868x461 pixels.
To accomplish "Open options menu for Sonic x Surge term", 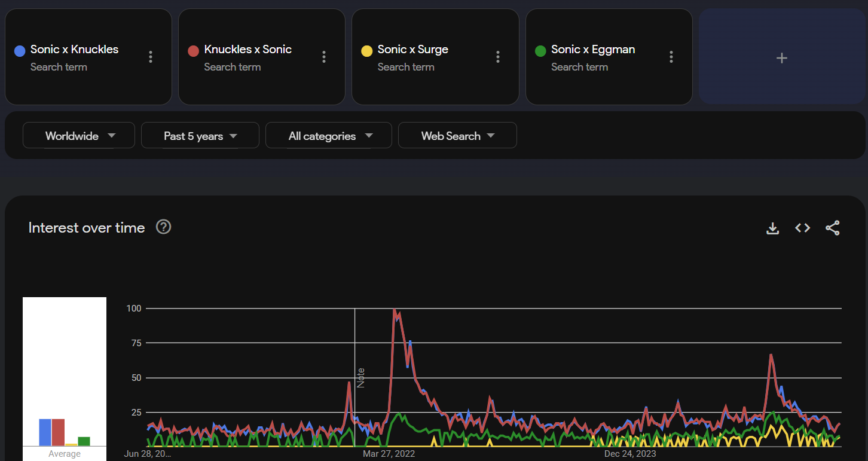I will pyautogui.click(x=498, y=57).
